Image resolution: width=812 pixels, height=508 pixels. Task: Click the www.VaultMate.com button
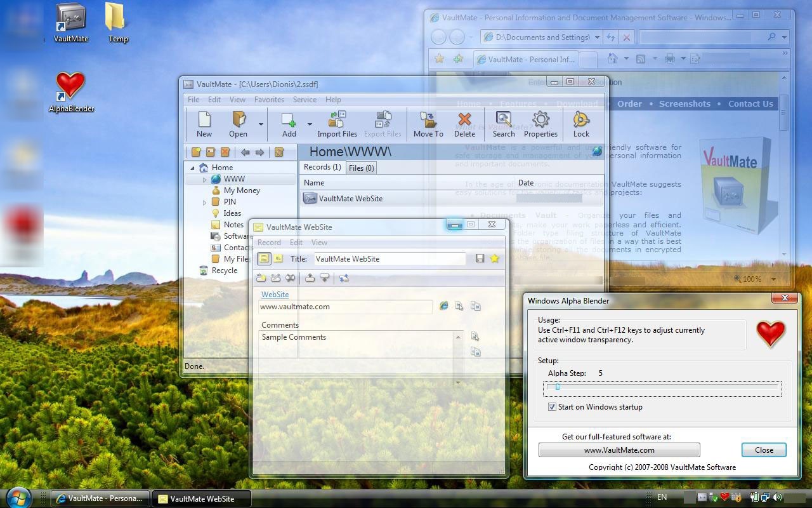tap(619, 450)
